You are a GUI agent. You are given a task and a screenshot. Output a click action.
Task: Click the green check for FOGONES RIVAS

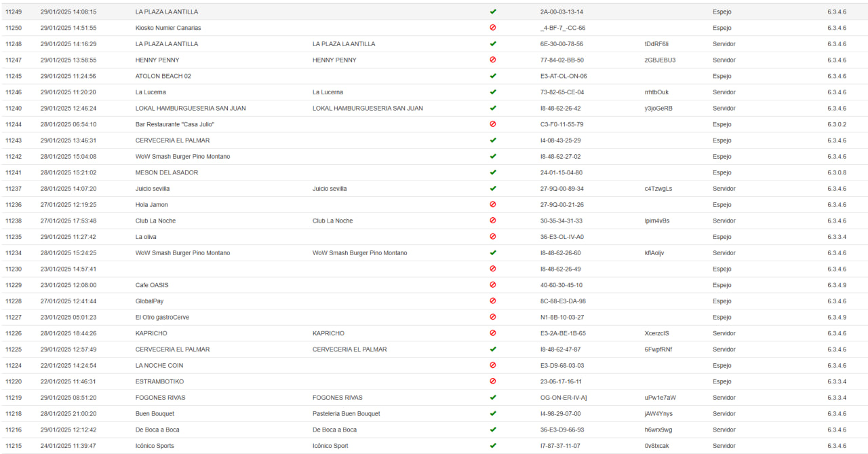click(493, 398)
